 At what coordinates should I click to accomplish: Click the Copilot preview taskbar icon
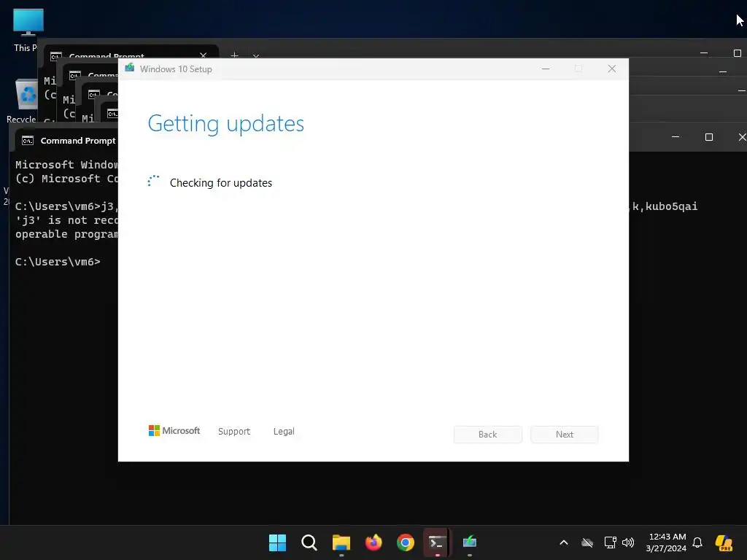point(724,542)
